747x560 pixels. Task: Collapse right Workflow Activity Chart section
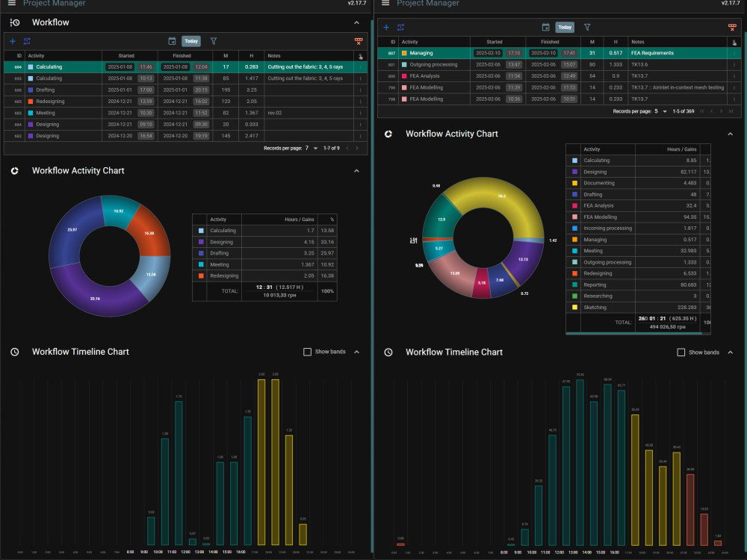730,134
